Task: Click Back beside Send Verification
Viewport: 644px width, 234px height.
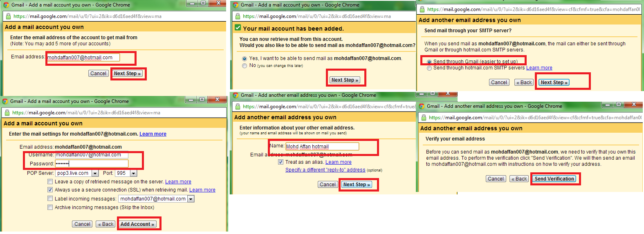Action: click(519, 179)
